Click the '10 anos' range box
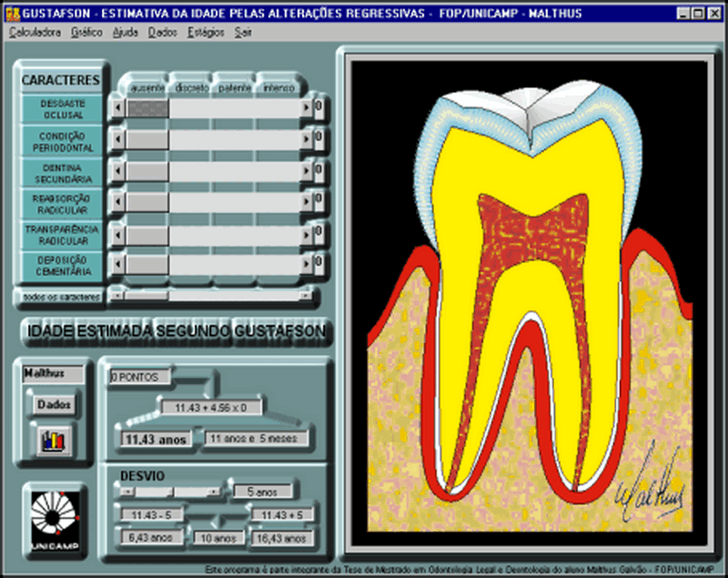This screenshot has height=578, width=728. point(218,539)
